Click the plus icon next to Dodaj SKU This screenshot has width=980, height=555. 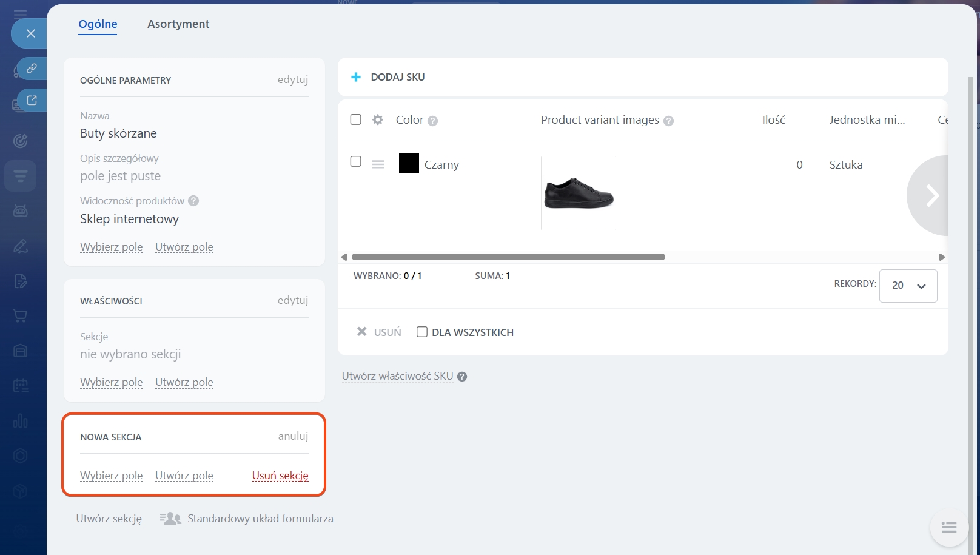click(356, 77)
